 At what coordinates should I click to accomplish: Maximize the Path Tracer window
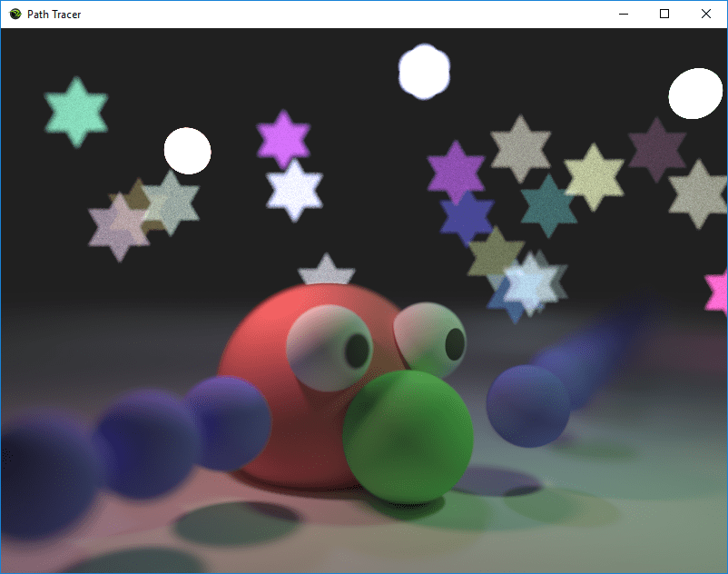664,14
